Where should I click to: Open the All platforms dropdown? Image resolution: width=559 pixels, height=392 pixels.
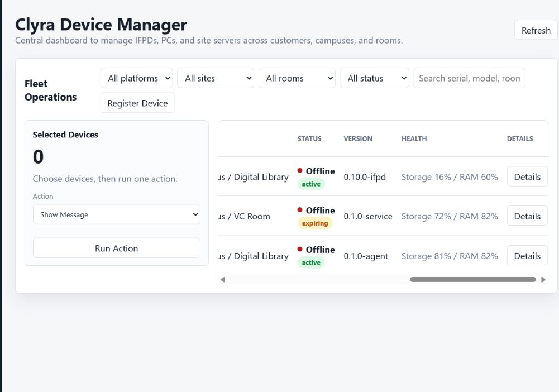(137, 78)
